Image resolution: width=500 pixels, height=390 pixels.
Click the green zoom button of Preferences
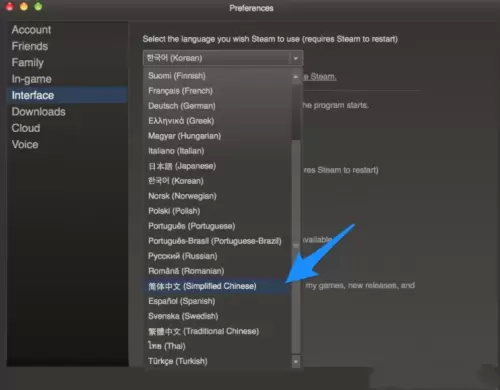[x=38, y=6]
